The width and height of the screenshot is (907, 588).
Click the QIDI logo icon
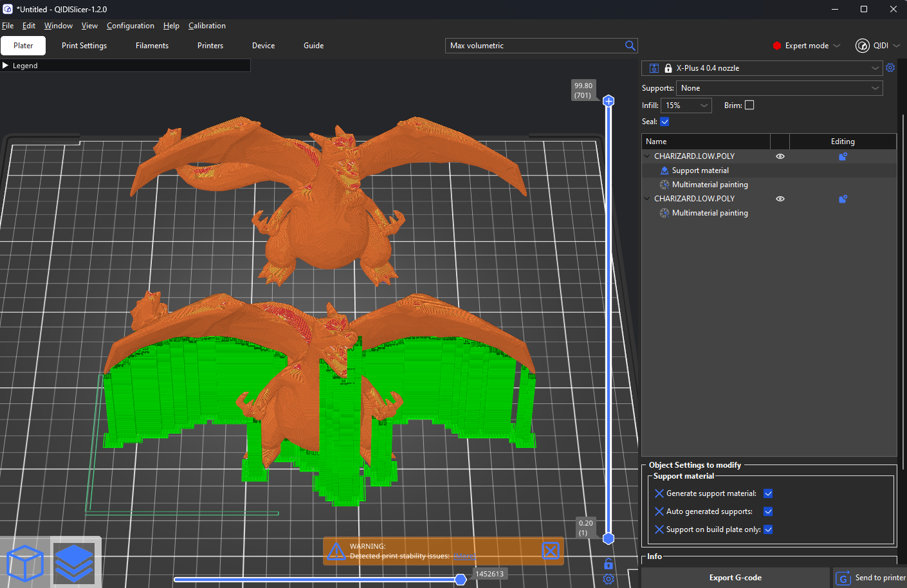click(x=863, y=46)
